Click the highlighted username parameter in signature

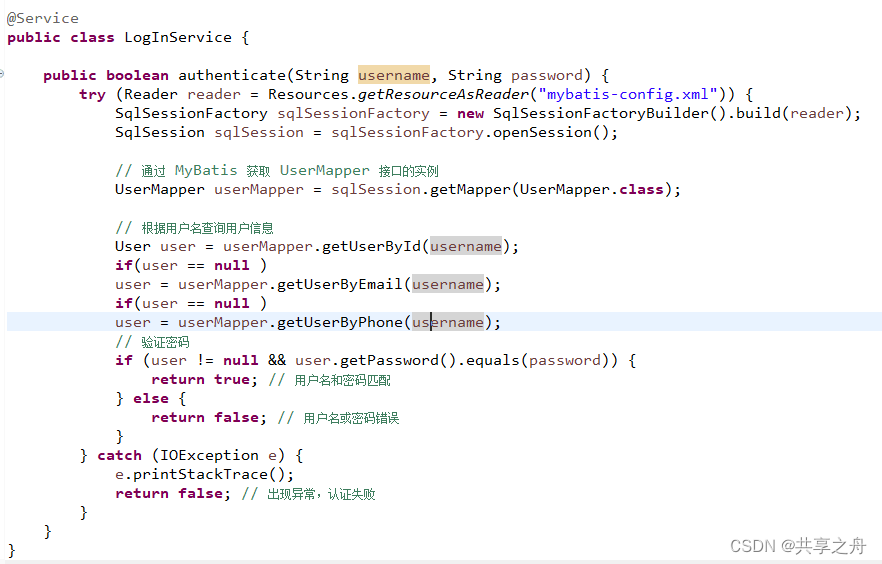coord(394,75)
